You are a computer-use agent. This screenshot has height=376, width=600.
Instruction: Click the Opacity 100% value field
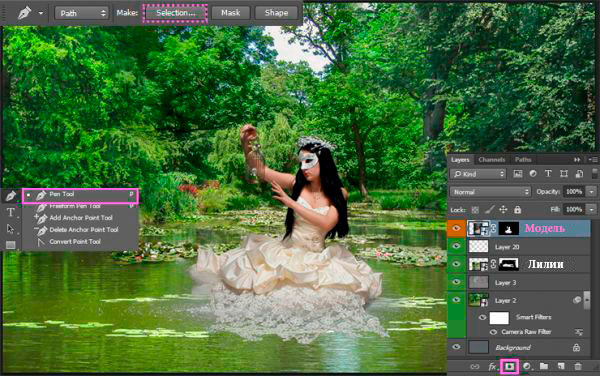click(x=574, y=192)
